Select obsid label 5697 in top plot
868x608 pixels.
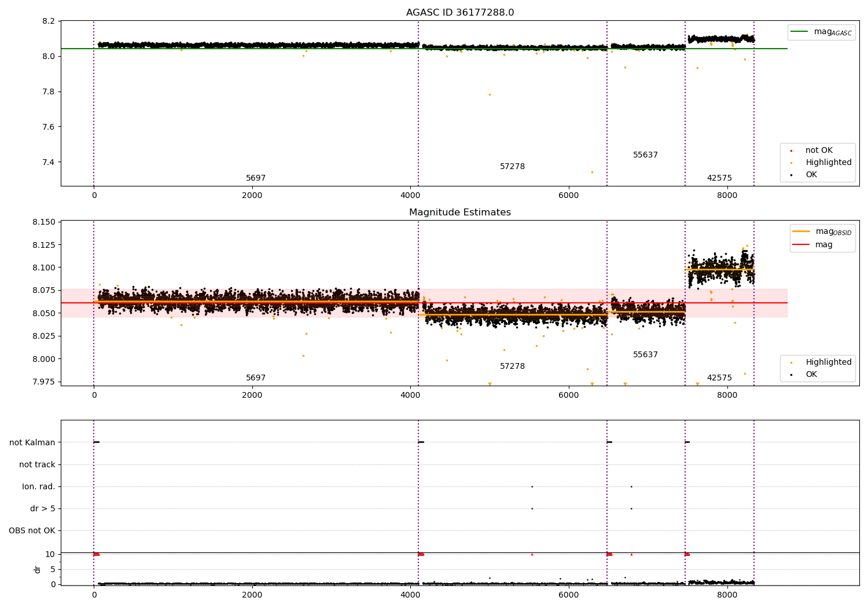tap(256, 178)
